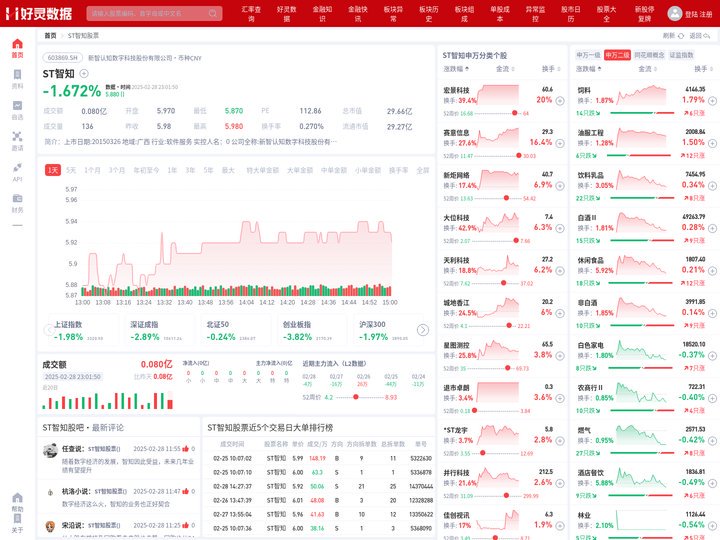The height and width of the screenshot is (540, 720).
Task: Open the 关于 about icon in sidebar
Action: 17,519
